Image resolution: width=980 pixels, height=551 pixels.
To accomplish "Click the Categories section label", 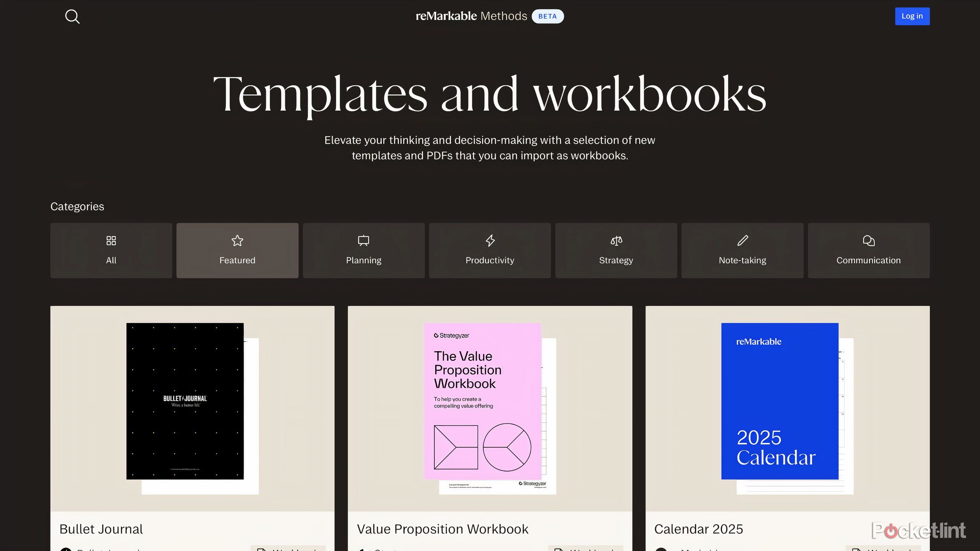I will (77, 207).
